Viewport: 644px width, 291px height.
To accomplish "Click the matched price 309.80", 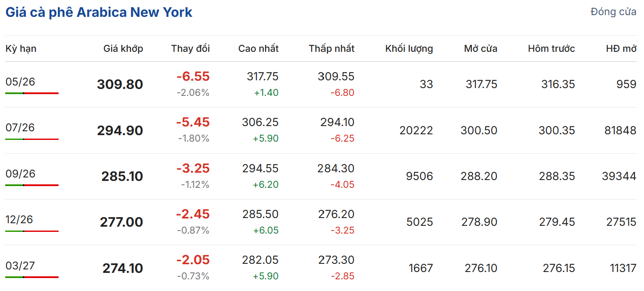I will click(120, 84).
